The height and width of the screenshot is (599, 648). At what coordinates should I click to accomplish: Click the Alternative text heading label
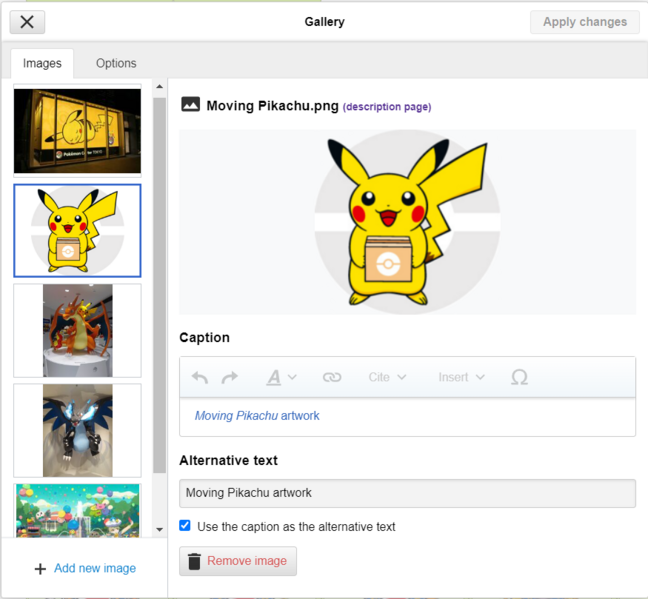coord(229,461)
